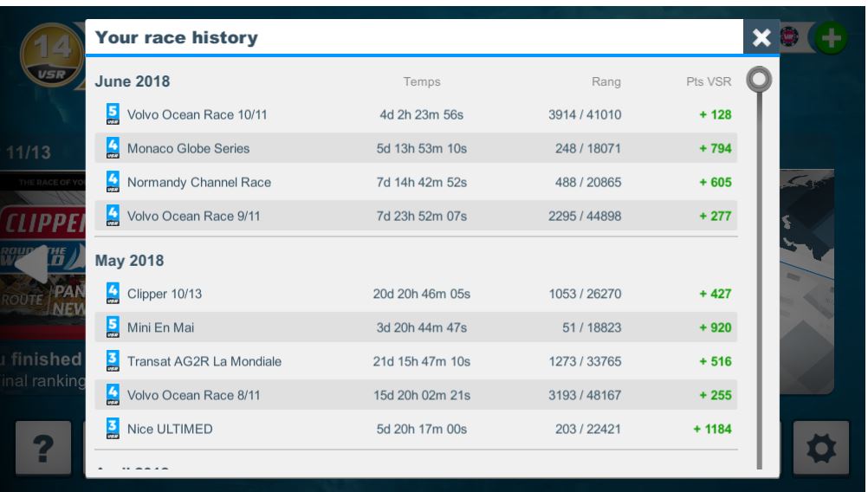Screen dimensions: 868x492
Task: Click rank 2295 / 44898
Action: tap(585, 216)
